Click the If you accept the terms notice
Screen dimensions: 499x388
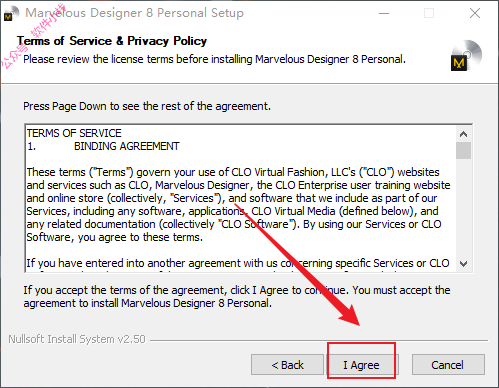237,297
